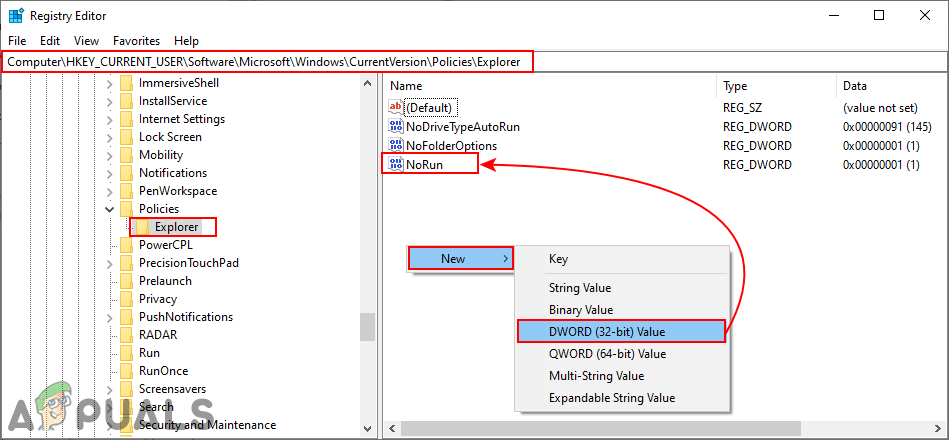Click the tree pane vertical scrollbar thumb
The image size is (949, 440).
click(x=367, y=326)
